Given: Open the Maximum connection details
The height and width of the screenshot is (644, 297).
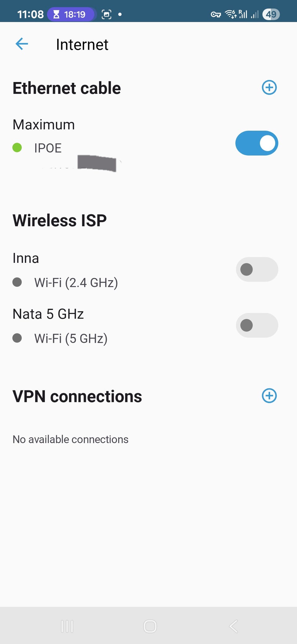Looking at the screenshot, I should click(x=44, y=125).
